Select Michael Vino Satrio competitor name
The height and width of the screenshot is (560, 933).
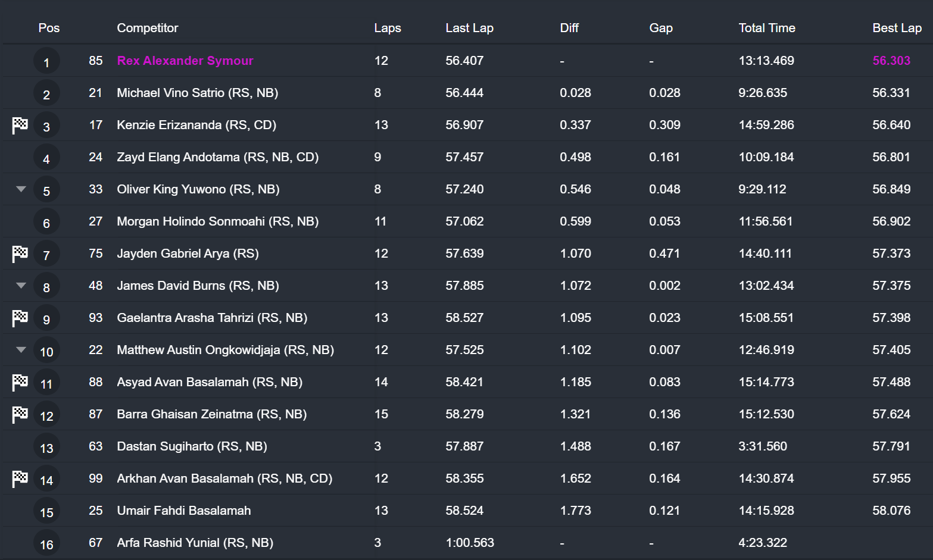click(x=197, y=93)
